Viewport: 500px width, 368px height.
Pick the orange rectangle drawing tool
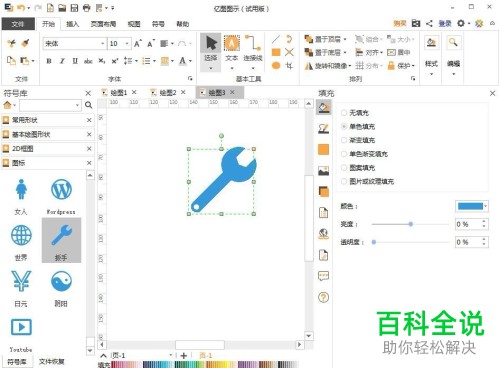(x=276, y=52)
